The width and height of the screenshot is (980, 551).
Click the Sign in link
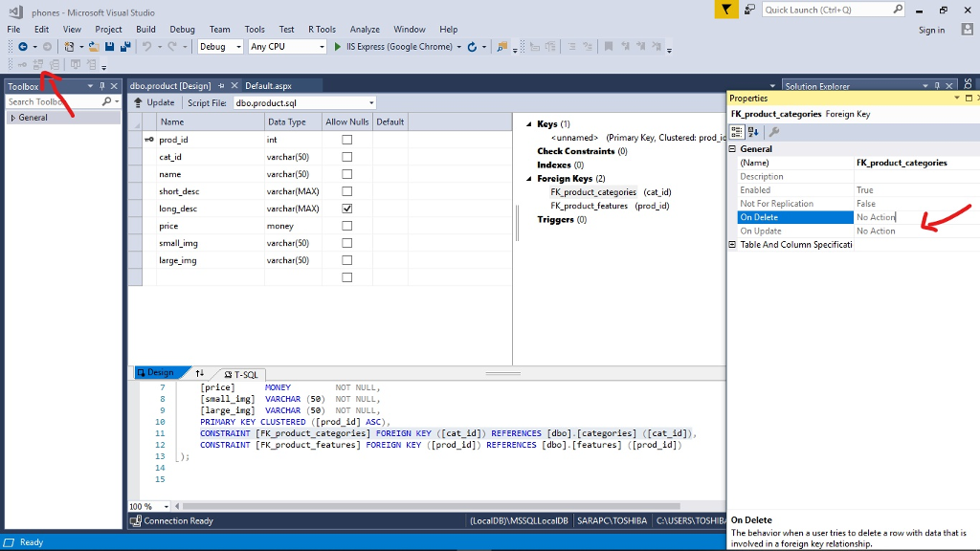[x=931, y=30]
